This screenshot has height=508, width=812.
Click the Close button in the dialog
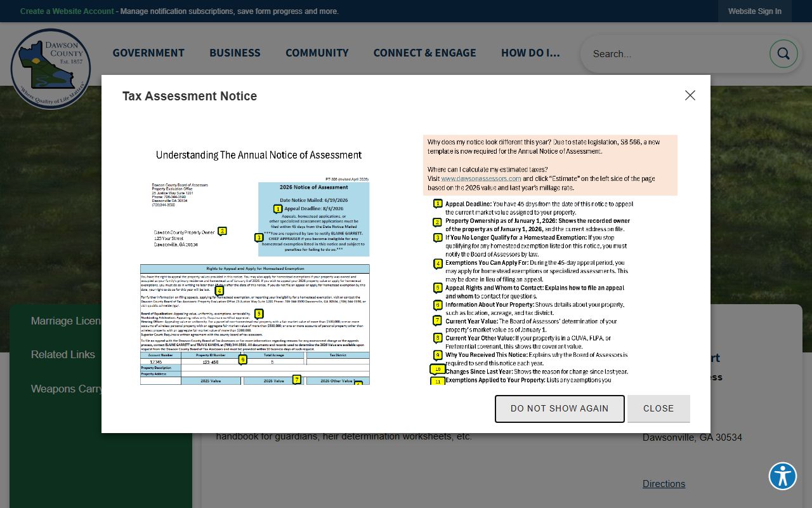coord(658,409)
